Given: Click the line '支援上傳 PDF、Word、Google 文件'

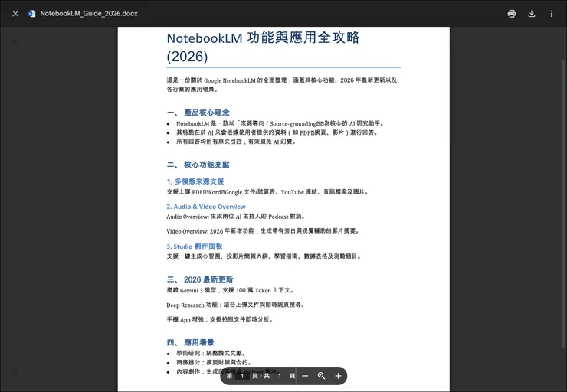Looking at the screenshot, I should point(267,192).
